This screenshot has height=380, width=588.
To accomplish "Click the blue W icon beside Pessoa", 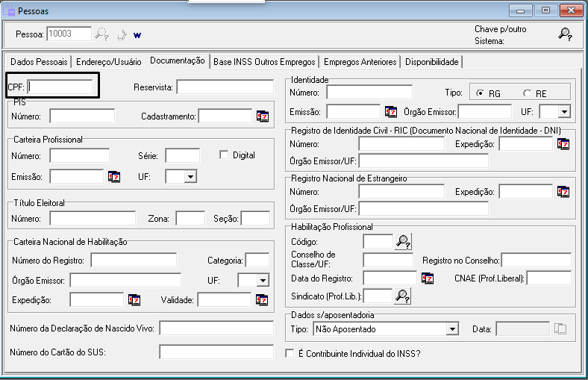I will 137,34.
